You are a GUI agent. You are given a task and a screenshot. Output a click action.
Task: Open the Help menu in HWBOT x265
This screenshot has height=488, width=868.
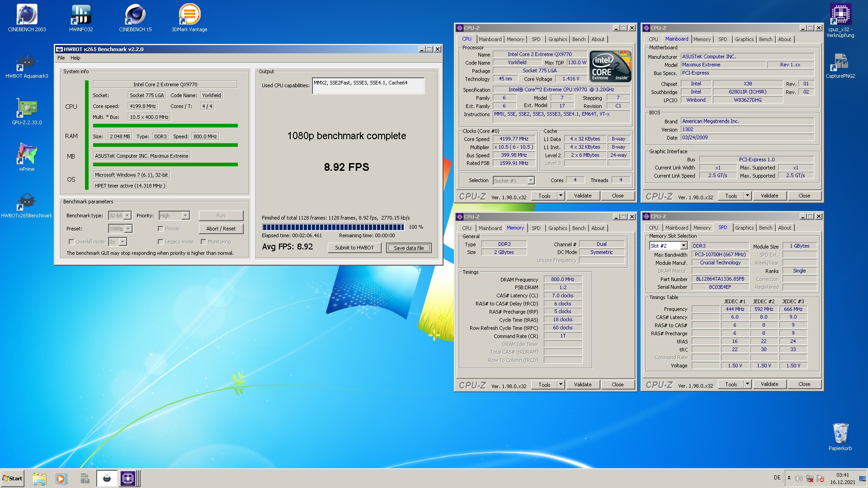coord(75,58)
